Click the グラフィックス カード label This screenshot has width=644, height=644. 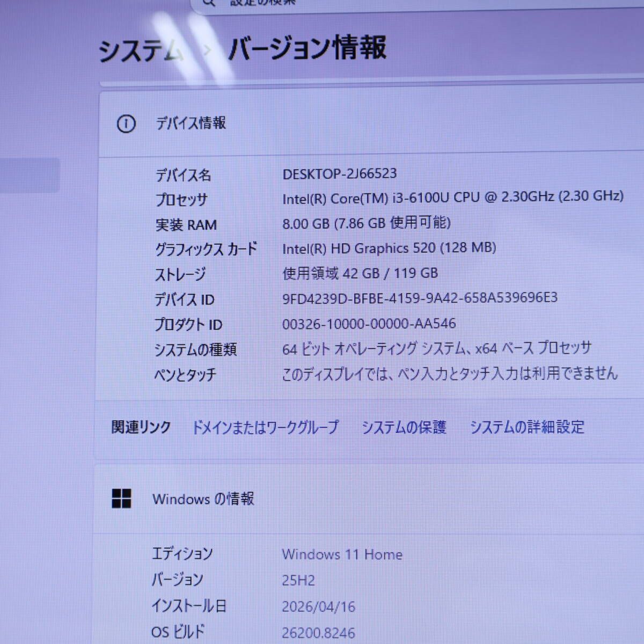tap(206, 249)
